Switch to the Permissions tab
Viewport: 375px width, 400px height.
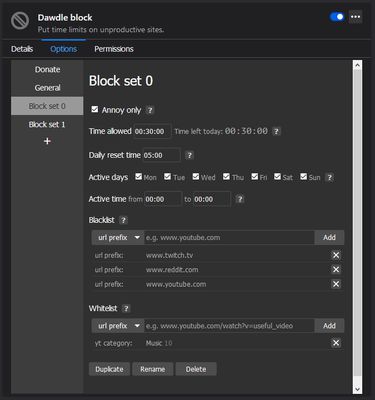pos(114,49)
